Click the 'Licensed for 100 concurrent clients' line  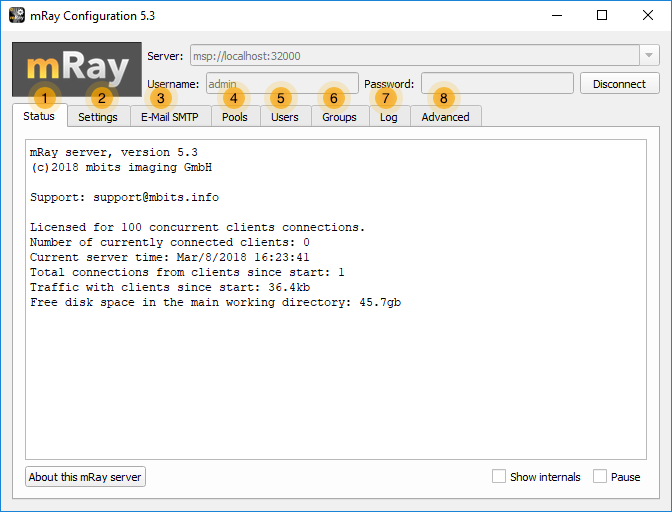coord(197,228)
